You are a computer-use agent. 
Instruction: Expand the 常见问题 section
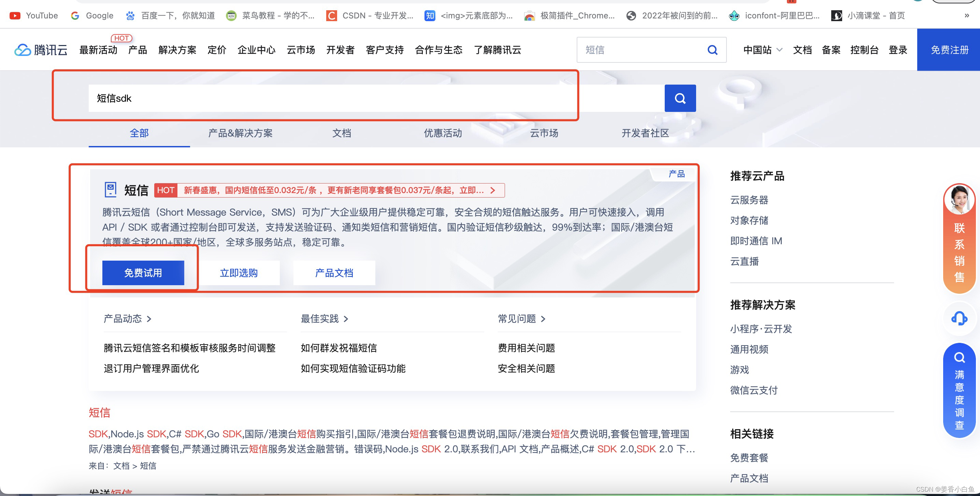pyautogui.click(x=522, y=319)
